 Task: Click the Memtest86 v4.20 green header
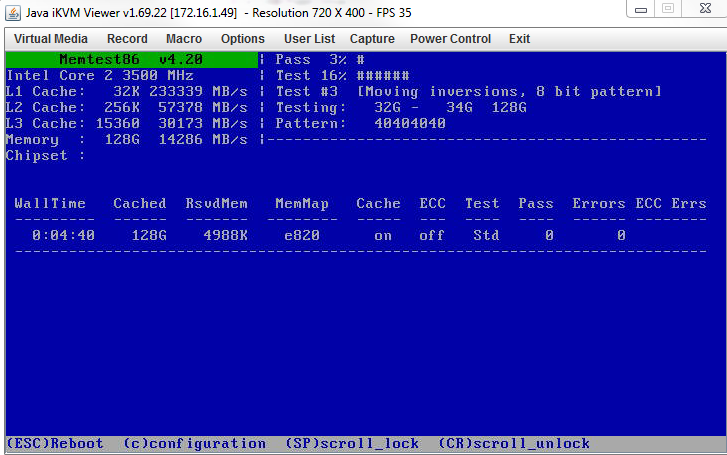(132, 60)
